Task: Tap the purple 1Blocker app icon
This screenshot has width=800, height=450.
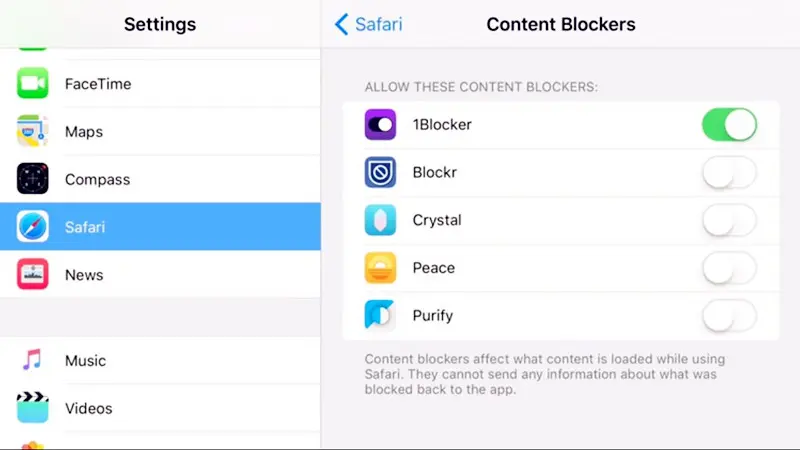Action: (380, 124)
